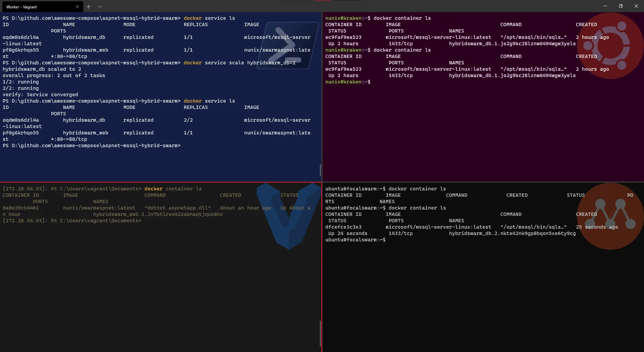Viewport: 644px width, 352px height.
Task: Click the Ubuntu logo in top-right pane
Action: tap(610, 46)
